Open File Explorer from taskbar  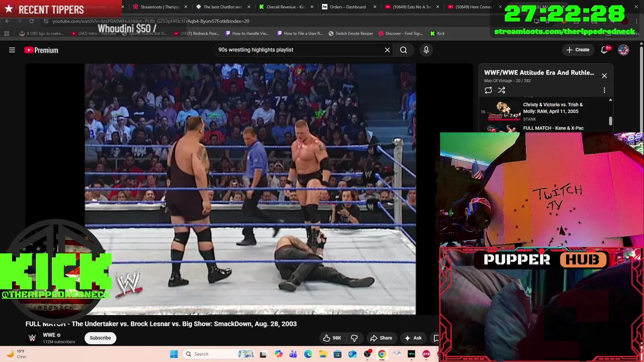tap(323, 354)
